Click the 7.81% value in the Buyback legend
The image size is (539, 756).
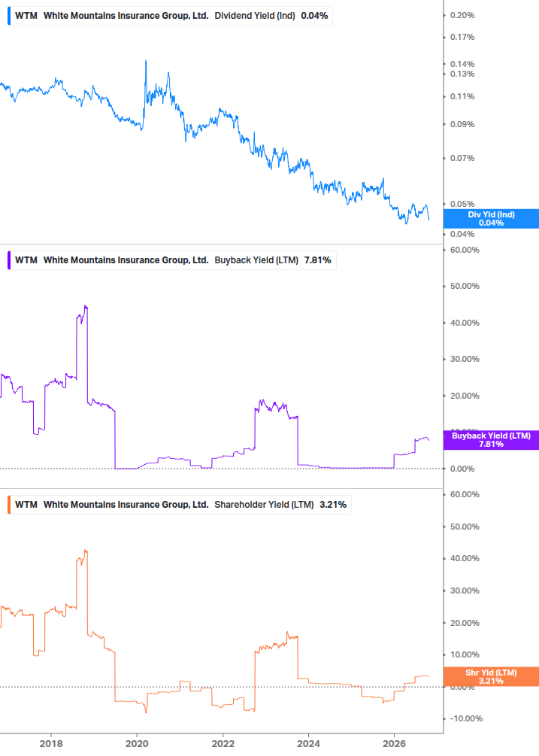point(318,260)
